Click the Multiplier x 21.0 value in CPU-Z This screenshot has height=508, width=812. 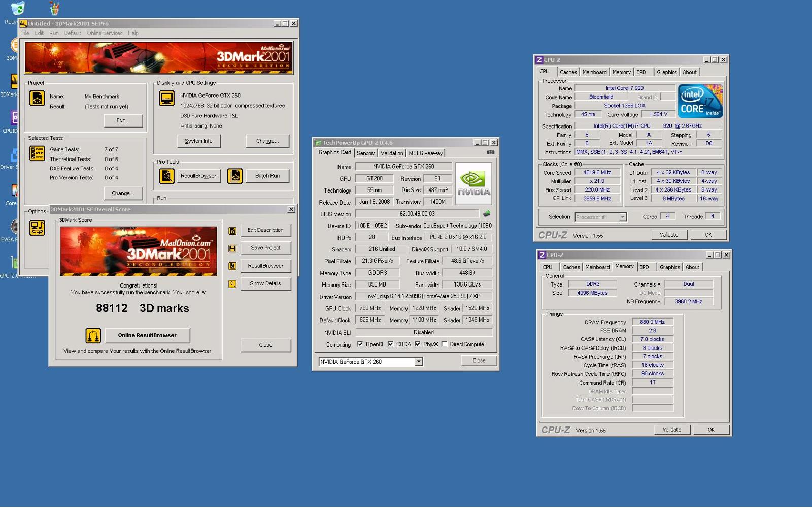[597, 181]
